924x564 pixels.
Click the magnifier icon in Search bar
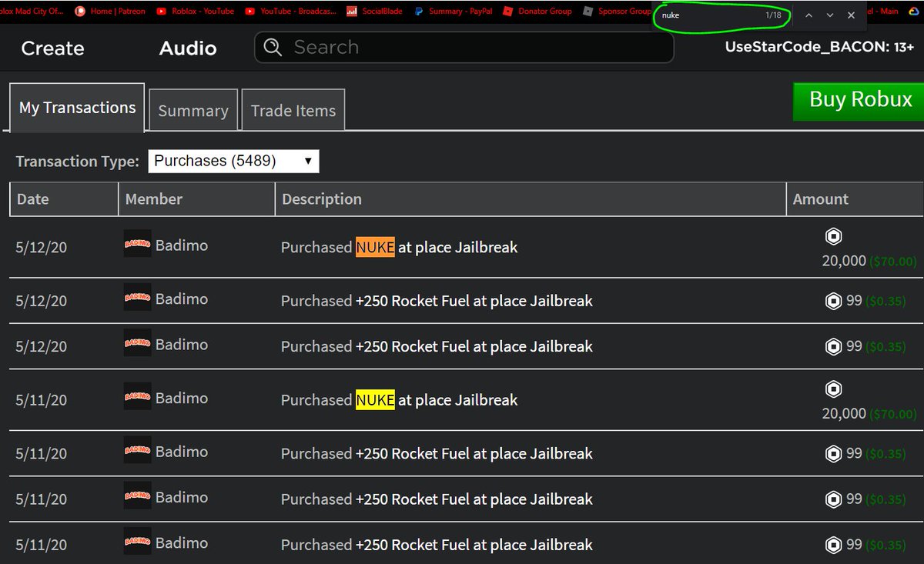(x=273, y=48)
